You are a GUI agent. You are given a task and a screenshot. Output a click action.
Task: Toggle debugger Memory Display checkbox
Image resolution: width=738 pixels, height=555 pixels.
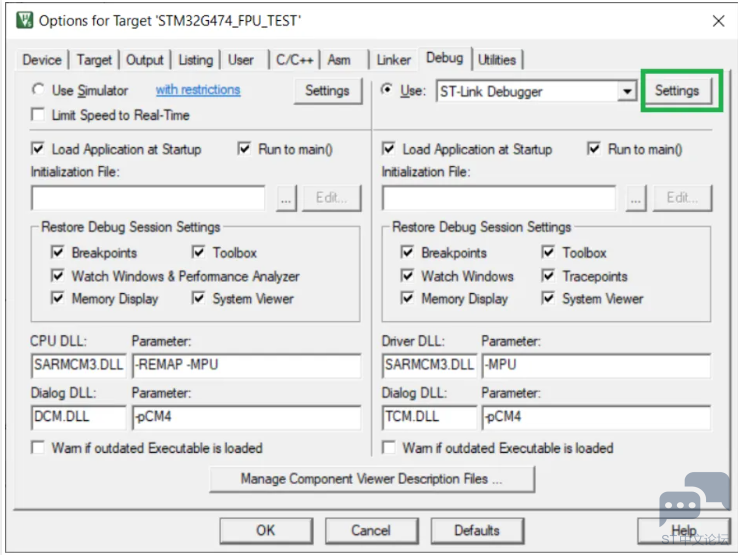408,298
